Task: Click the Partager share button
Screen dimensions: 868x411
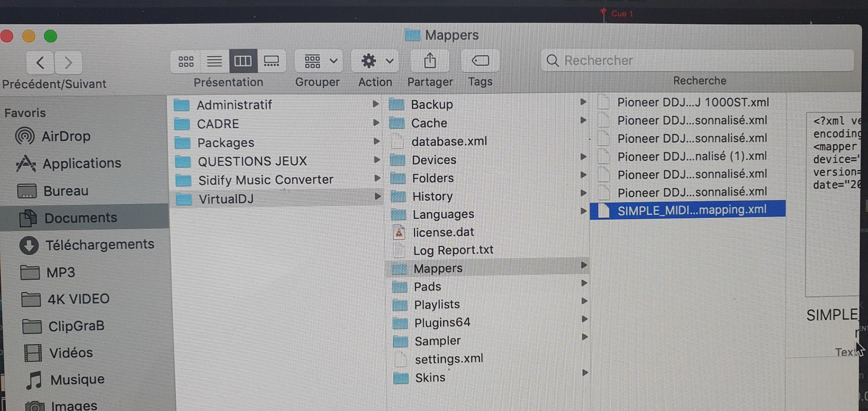Action: coord(430,61)
